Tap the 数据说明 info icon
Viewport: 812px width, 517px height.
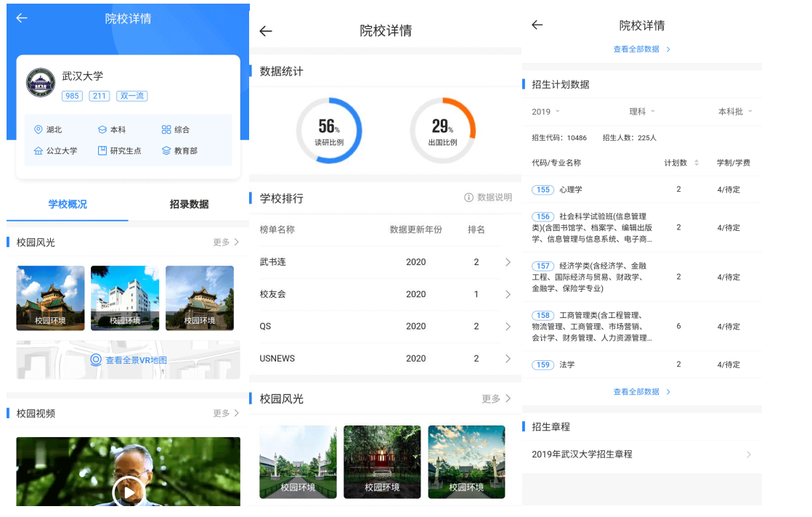pos(468,198)
